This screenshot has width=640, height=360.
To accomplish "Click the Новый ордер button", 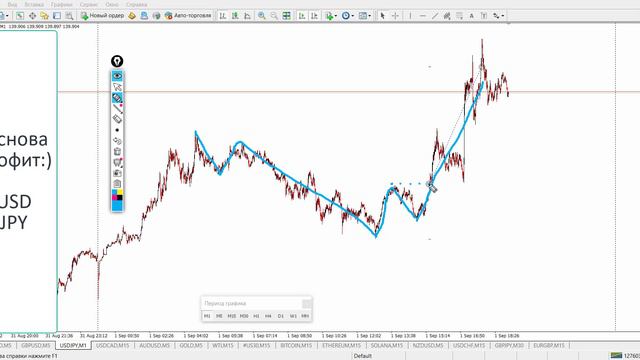I will click(102, 16).
